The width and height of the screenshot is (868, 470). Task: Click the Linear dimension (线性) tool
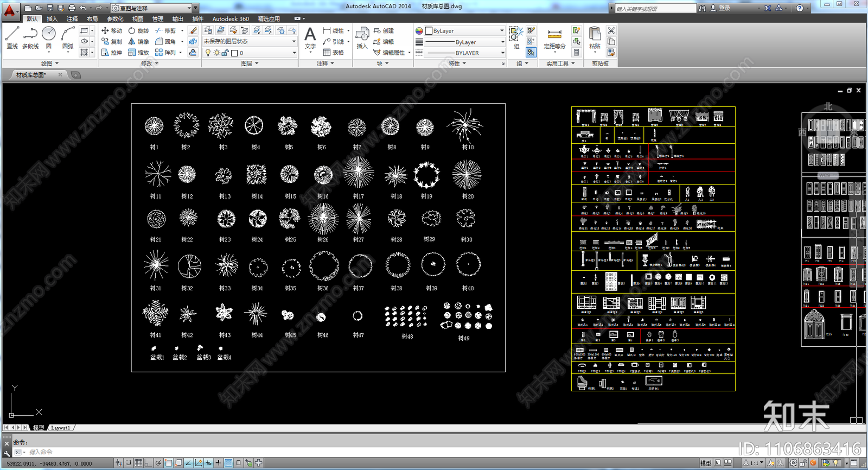(x=333, y=31)
